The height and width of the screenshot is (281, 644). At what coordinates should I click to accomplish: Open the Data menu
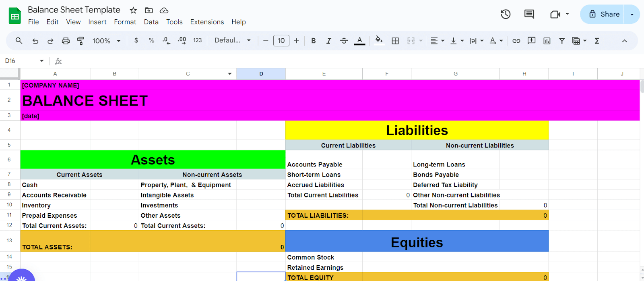pyautogui.click(x=151, y=22)
